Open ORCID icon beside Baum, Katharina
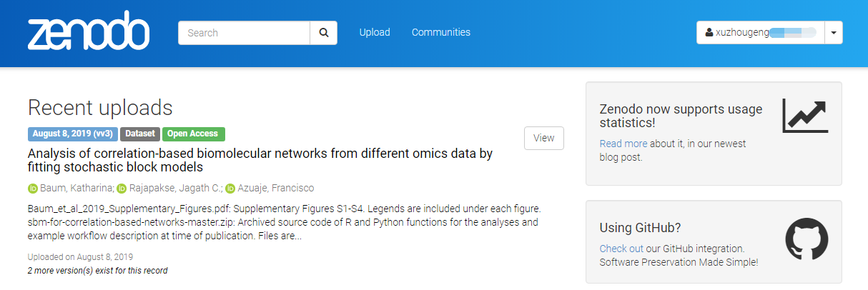This screenshot has height=290, width=868. [32, 189]
